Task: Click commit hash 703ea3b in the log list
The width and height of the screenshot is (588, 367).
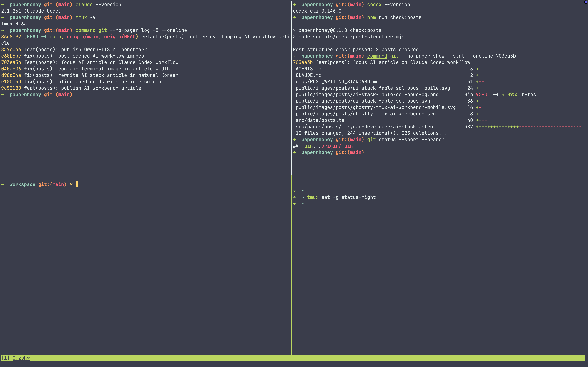Action: pos(11,62)
